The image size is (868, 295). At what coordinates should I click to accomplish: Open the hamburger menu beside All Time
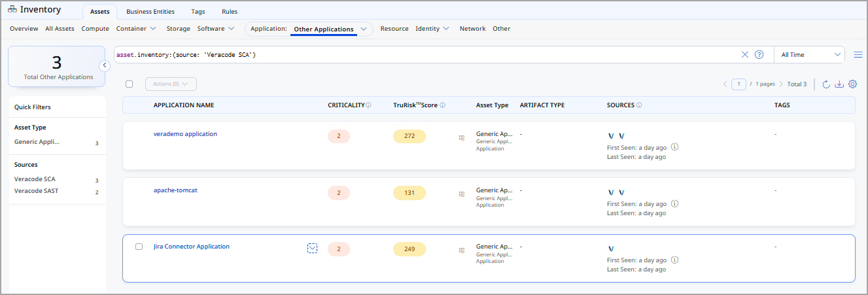pyautogui.click(x=858, y=55)
